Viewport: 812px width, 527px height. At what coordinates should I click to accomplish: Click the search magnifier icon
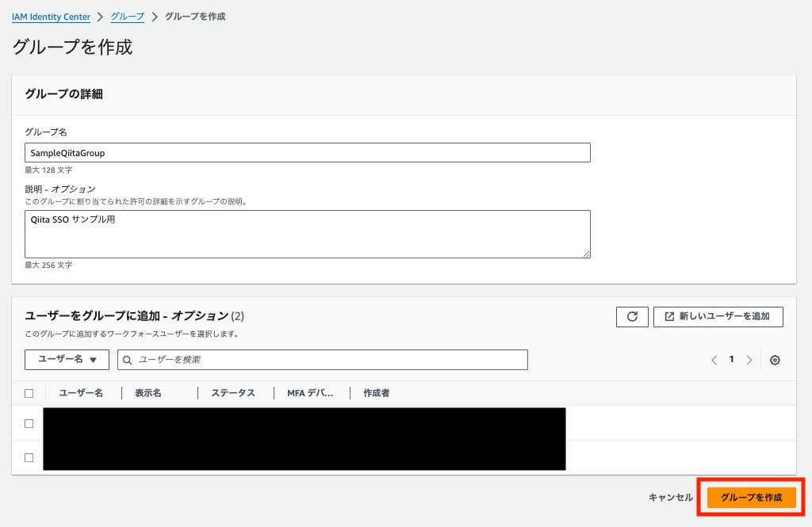(128, 360)
